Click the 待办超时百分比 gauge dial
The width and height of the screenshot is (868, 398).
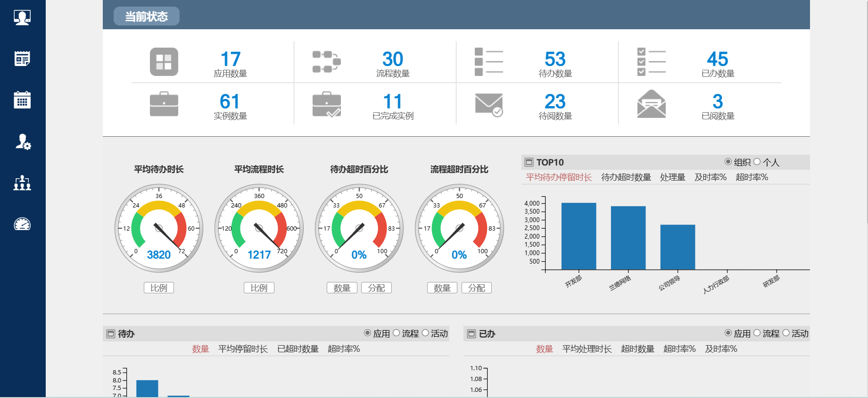[x=359, y=228]
